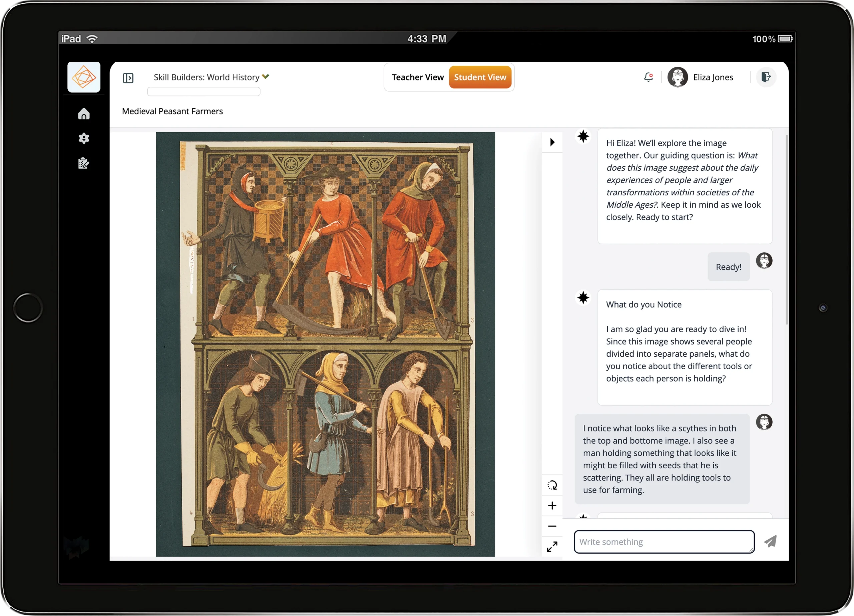This screenshot has height=616, width=854.
Task: Go to Home in the left sidebar
Action: tap(84, 114)
